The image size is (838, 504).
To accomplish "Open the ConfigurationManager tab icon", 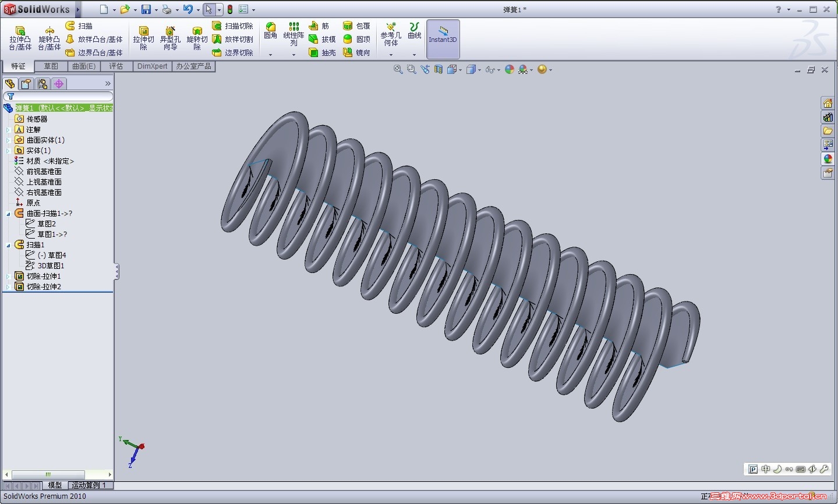I will pyautogui.click(x=43, y=84).
